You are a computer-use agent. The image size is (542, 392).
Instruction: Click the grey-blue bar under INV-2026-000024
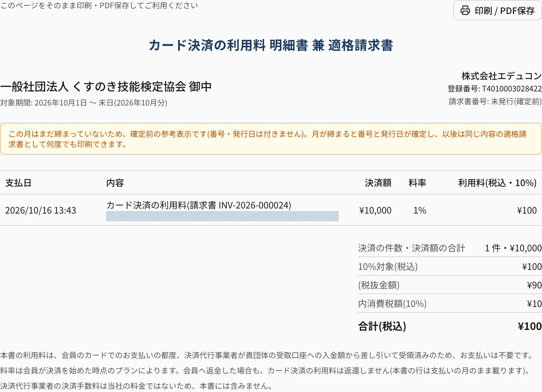[x=222, y=216]
